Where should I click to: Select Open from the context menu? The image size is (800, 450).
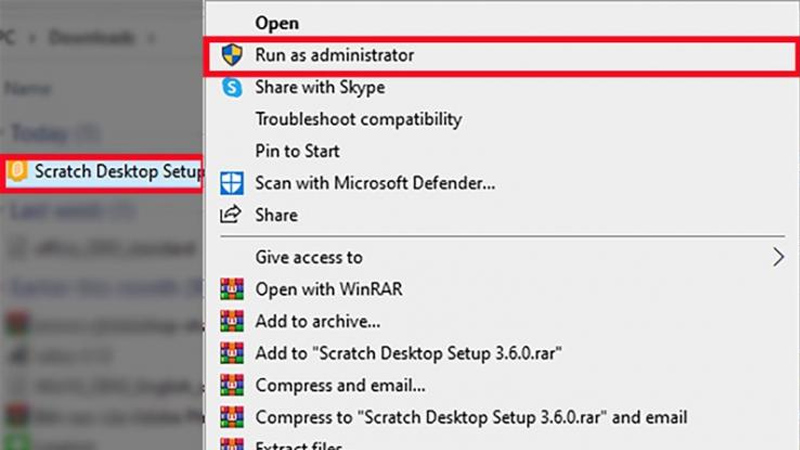[x=277, y=23]
